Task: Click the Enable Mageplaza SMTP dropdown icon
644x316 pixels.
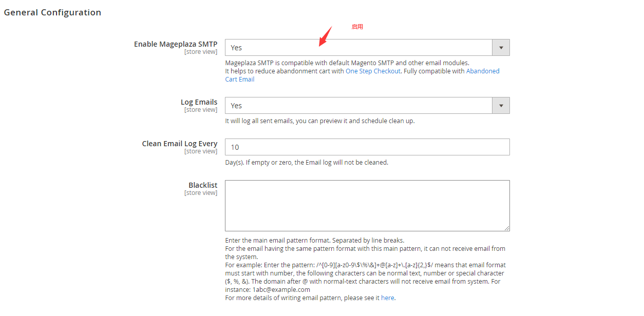Action: (x=500, y=47)
